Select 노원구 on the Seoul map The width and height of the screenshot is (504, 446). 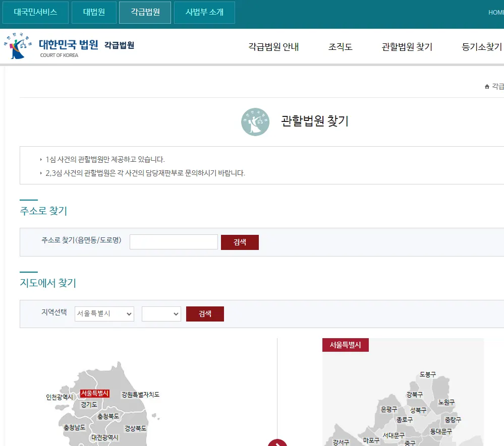(x=446, y=402)
